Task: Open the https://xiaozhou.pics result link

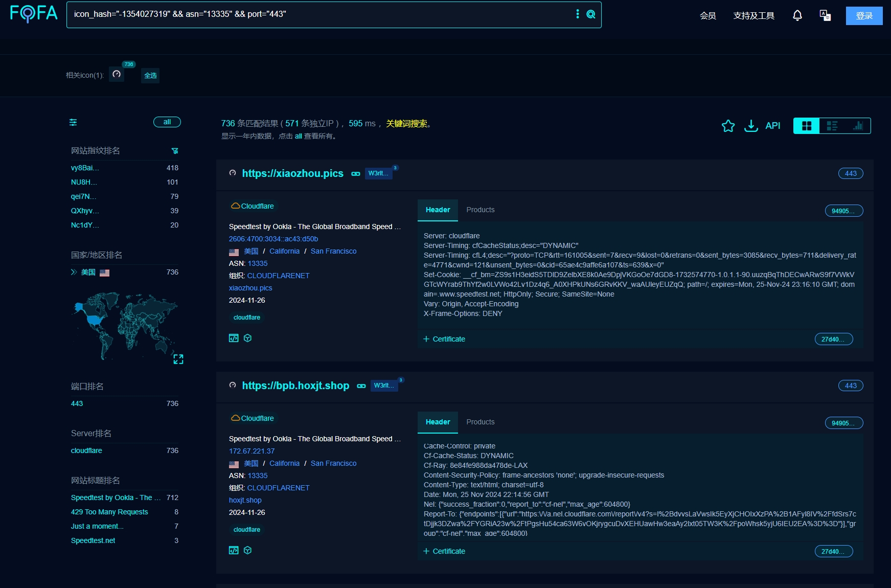Action: click(293, 173)
